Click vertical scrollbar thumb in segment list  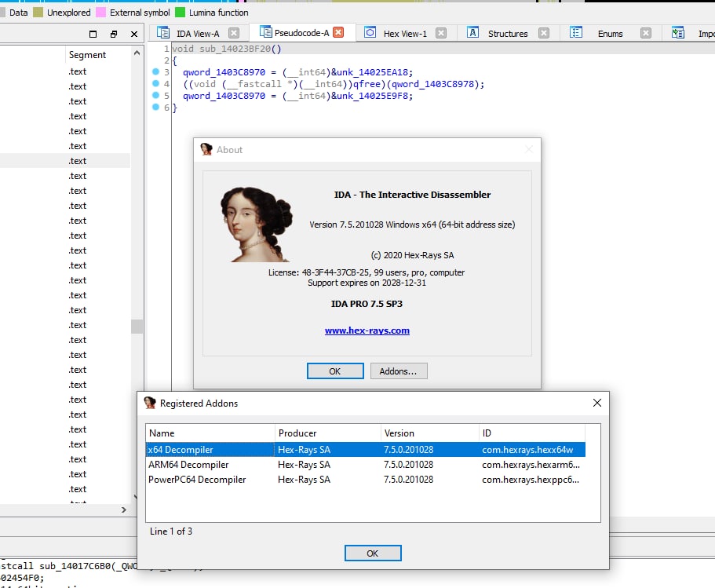(x=137, y=326)
